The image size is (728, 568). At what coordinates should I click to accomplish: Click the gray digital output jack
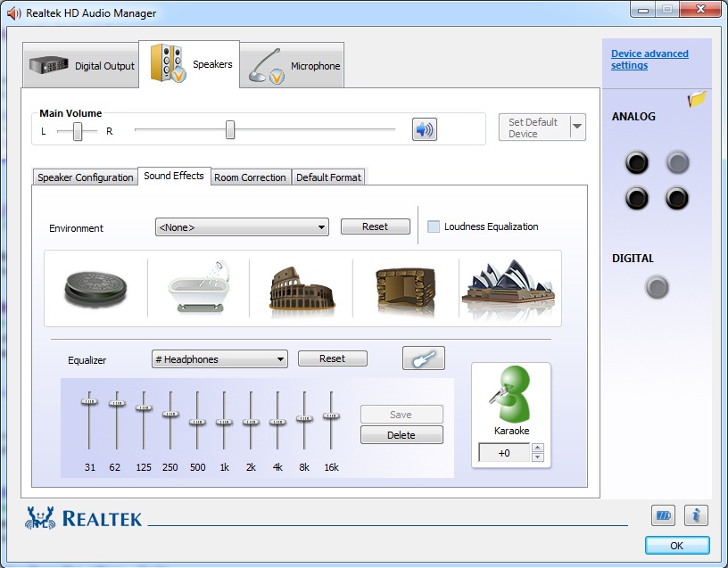pyautogui.click(x=657, y=287)
